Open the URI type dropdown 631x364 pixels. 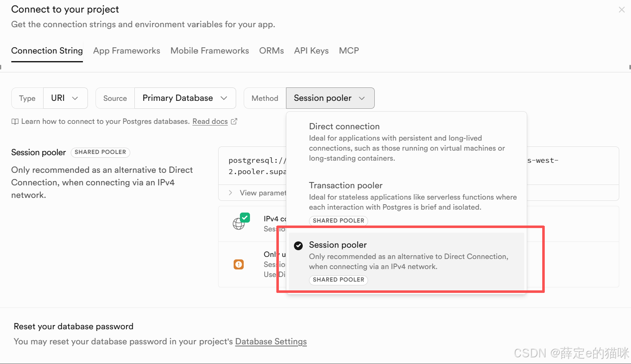[x=65, y=98]
